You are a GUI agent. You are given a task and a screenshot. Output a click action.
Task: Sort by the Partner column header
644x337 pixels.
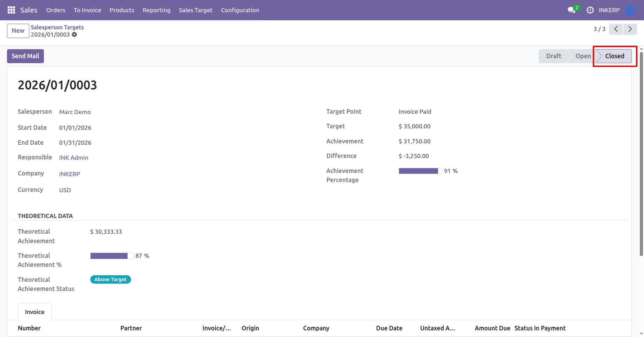(x=131, y=328)
